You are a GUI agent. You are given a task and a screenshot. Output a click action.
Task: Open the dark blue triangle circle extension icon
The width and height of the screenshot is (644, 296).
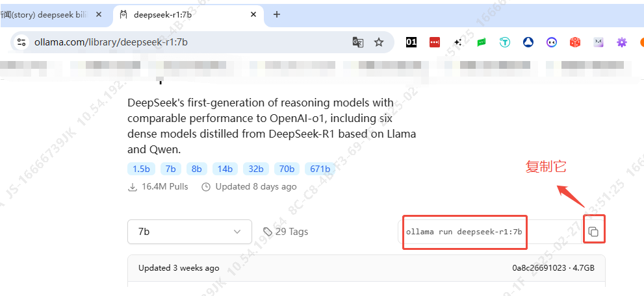pyautogui.click(x=528, y=42)
